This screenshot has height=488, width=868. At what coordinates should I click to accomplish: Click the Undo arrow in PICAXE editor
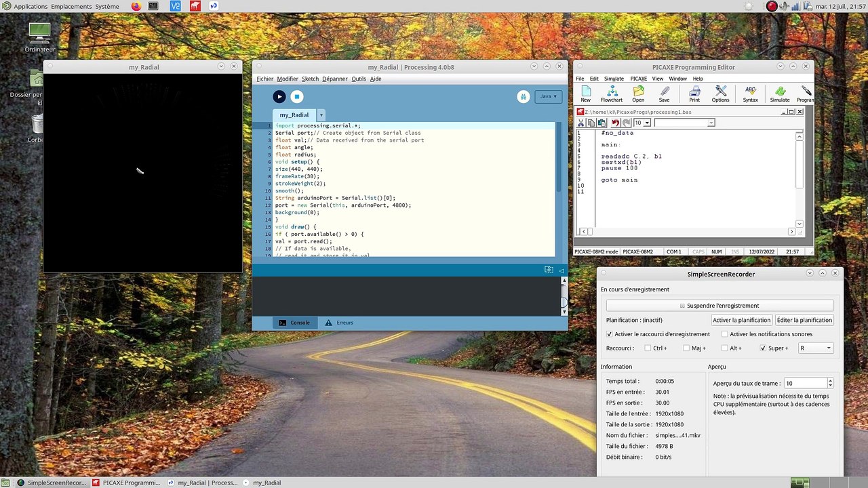(x=615, y=123)
